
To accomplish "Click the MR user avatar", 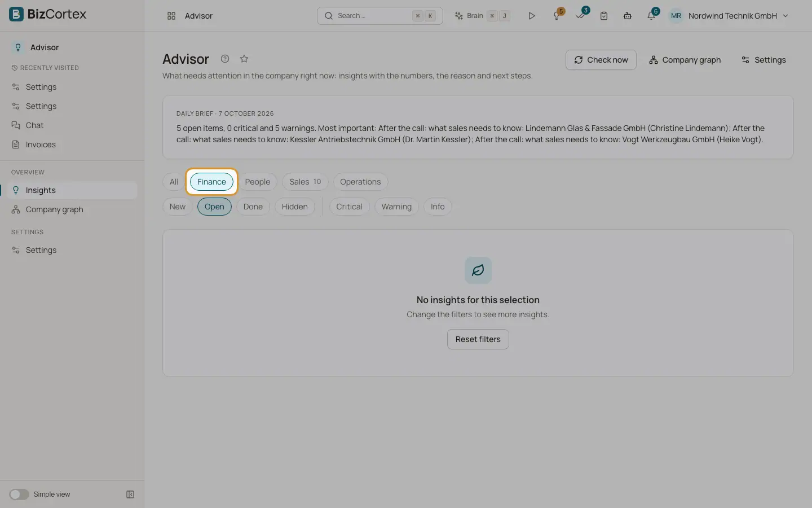I will (x=676, y=16).
